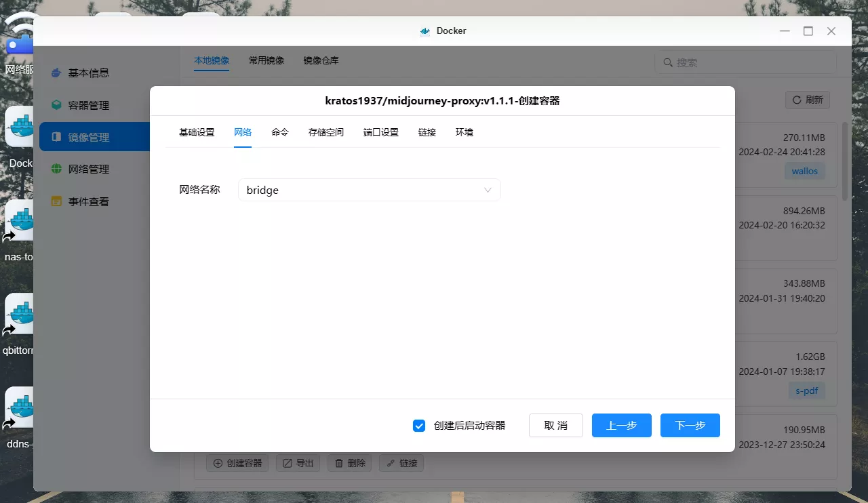
Task: Click the 容器管理 cube icon
Action: point(56,105)
